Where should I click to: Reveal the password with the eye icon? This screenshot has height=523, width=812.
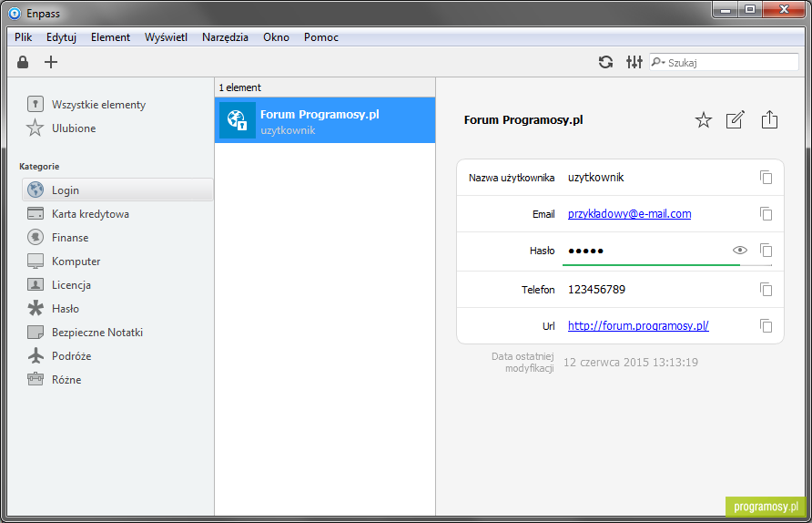click(x=740, y=251)
